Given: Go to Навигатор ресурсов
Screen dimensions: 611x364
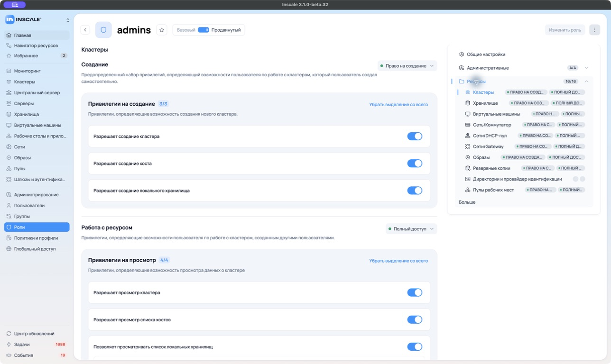Looking at the screenshot, I should [37, 46].
